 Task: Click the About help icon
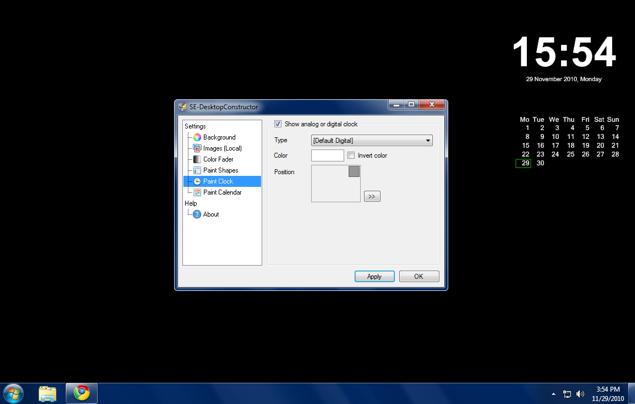(197, 214)
